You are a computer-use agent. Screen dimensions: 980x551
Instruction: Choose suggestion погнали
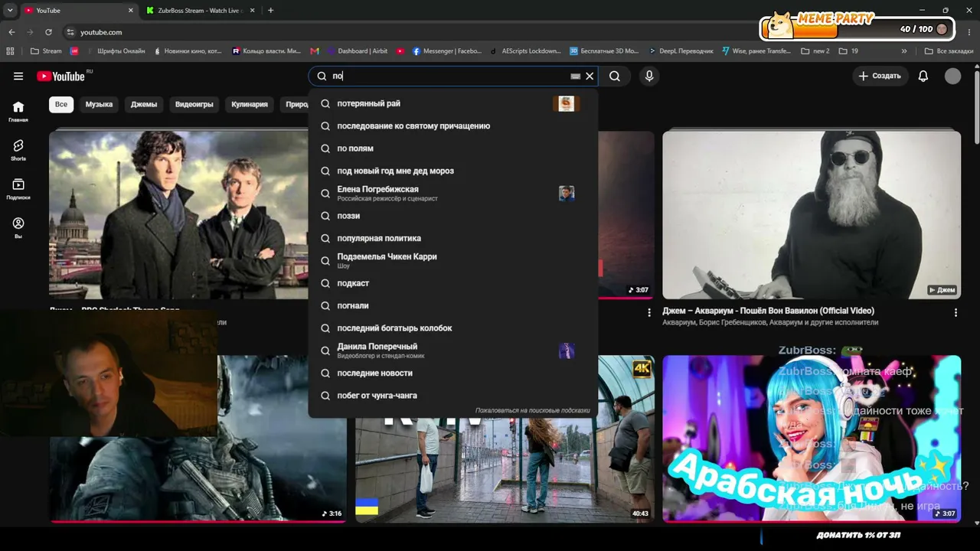pos(453,305)
